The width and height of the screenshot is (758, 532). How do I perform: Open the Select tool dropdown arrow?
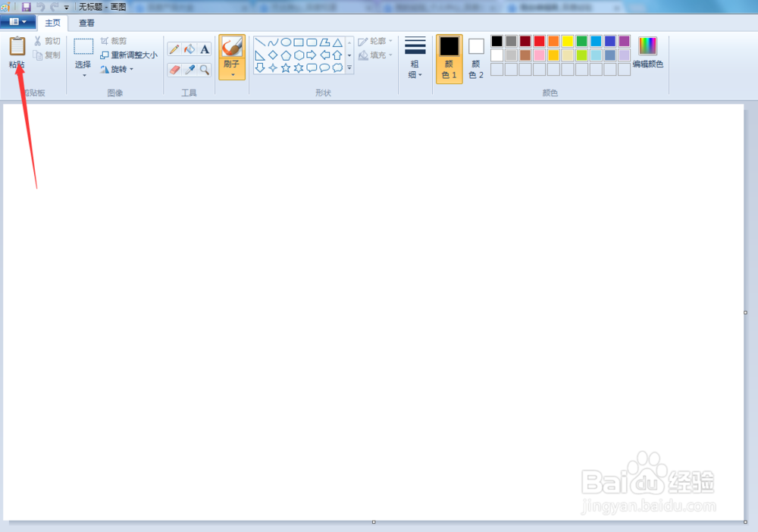click(x=84, y=76)
